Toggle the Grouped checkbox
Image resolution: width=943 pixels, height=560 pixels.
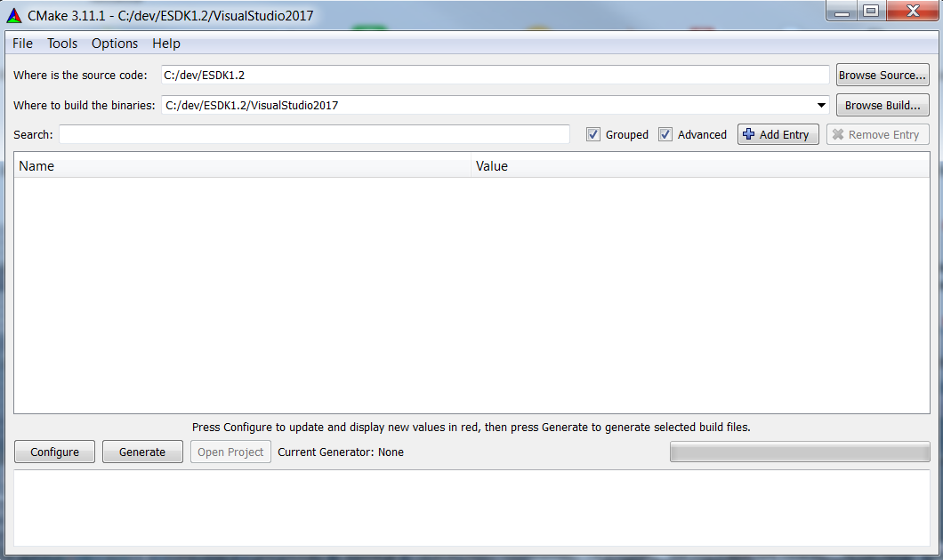click(593, 134)
